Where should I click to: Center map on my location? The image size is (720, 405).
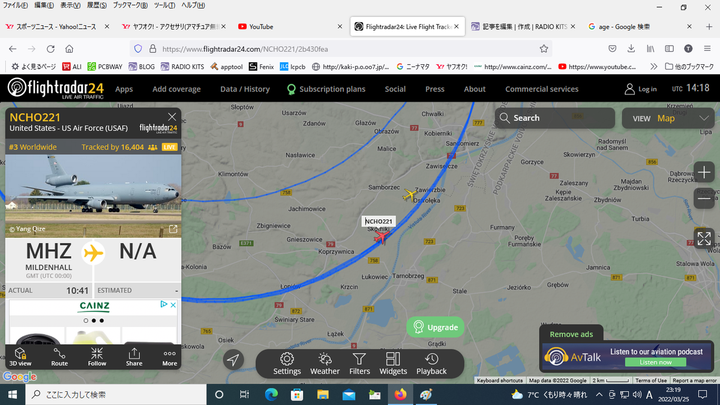[x=233, y=360]
